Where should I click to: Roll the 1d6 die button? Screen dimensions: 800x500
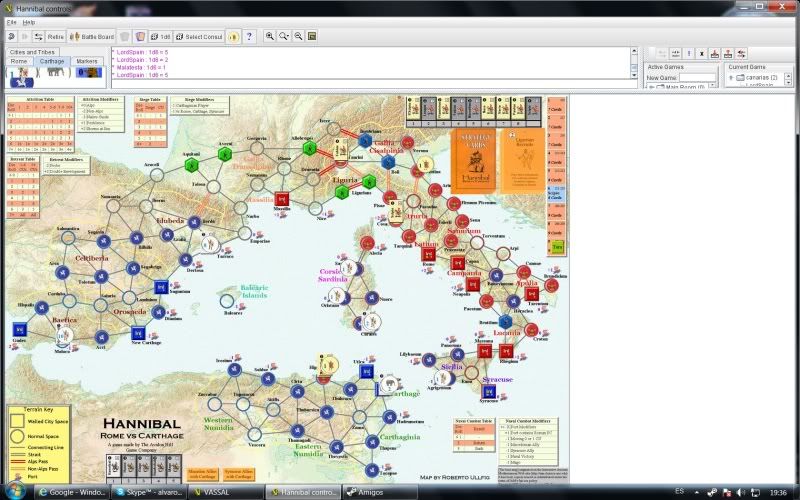tap(160, 37)
